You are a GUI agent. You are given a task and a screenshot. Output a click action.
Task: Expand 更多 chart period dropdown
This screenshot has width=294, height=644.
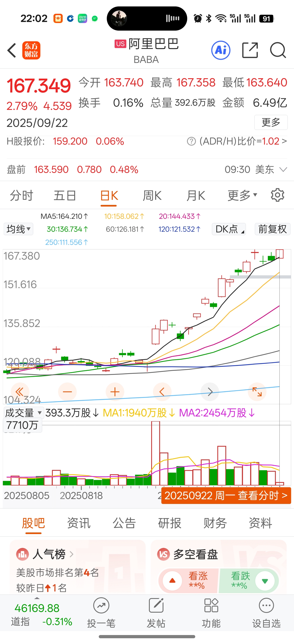(242, 195)
